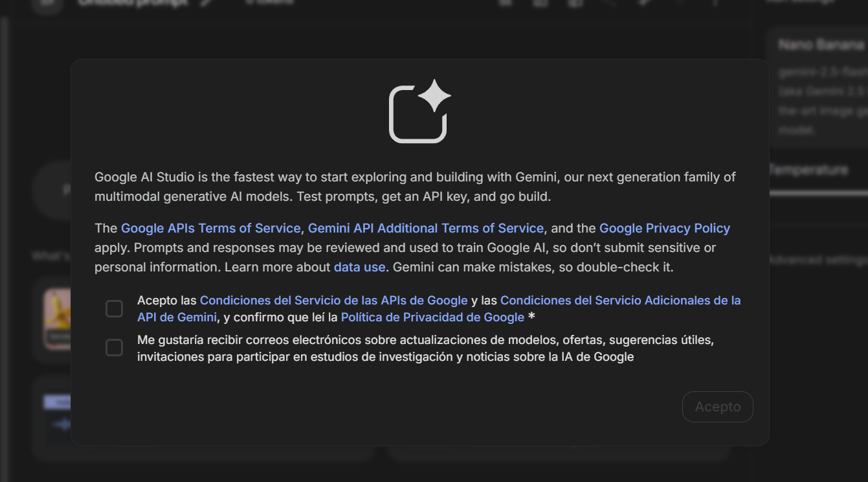Open Gemini API Additional Terms of Service link
868x482 pixels.
425,228
